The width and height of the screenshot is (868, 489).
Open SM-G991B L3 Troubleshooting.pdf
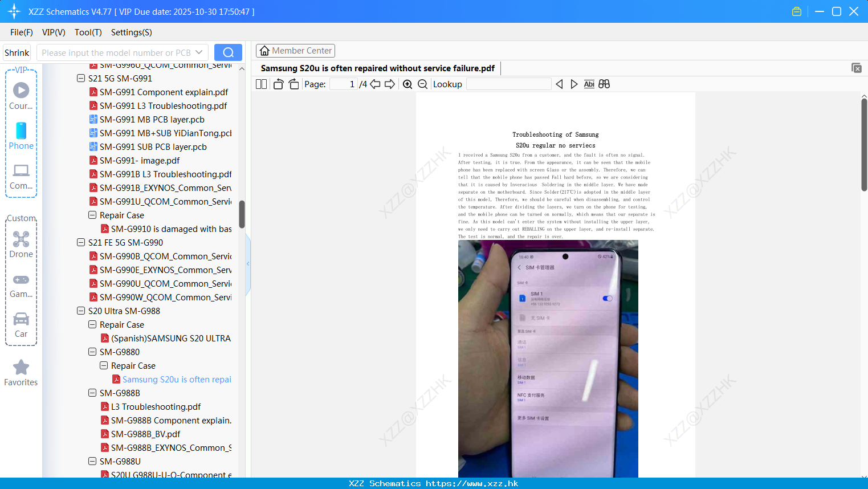click(165, 174)
